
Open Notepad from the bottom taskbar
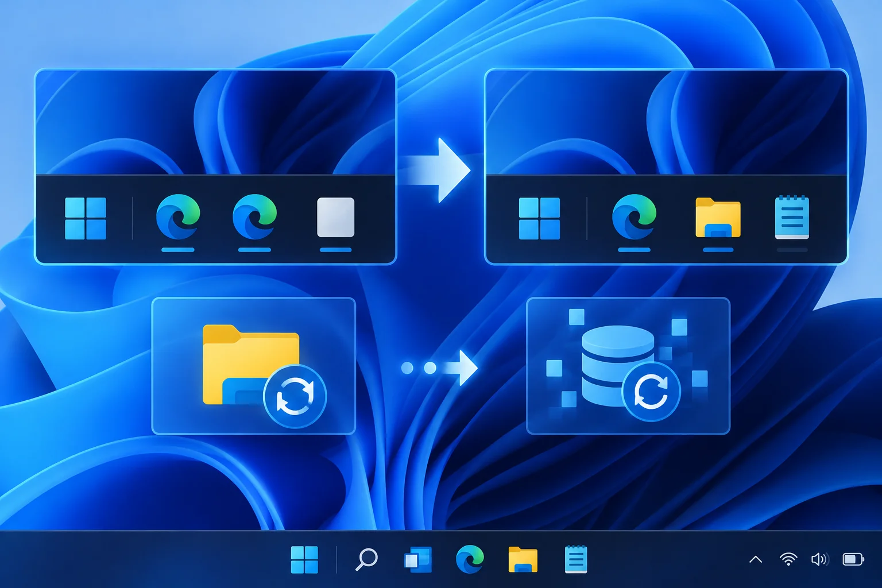(576, 559)
